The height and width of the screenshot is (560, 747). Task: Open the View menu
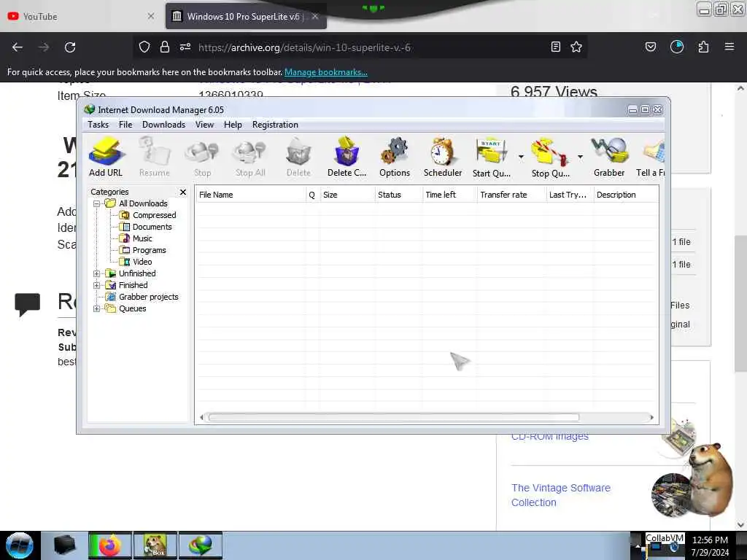point(204,125)
